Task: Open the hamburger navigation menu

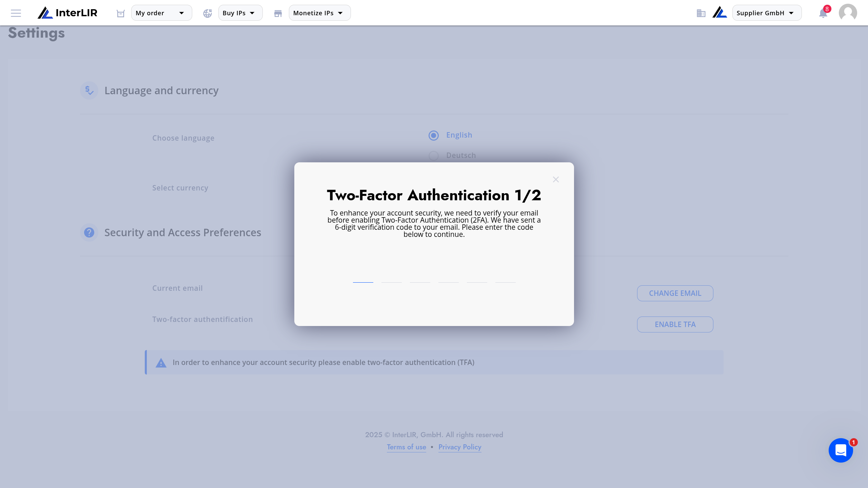Action: pos(16,13)
